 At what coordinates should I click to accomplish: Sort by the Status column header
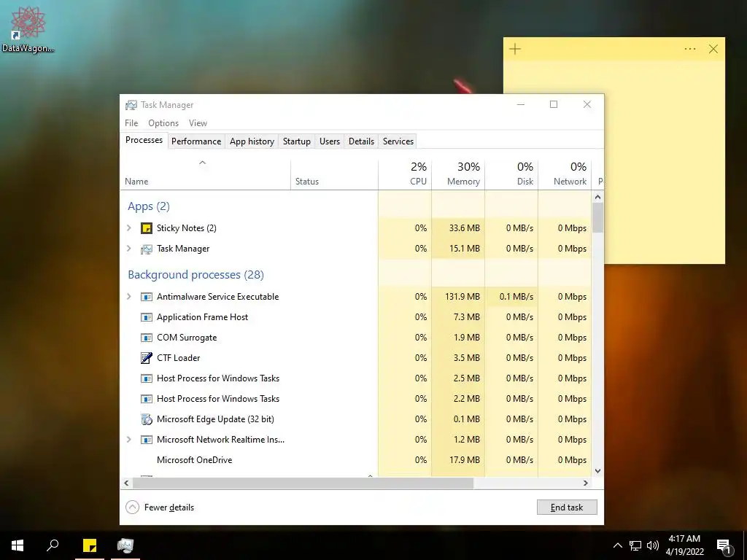point(334,175)
